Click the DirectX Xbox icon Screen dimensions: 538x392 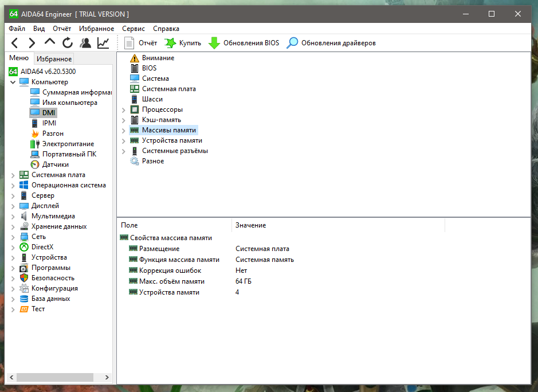click(x=23, y=247)
